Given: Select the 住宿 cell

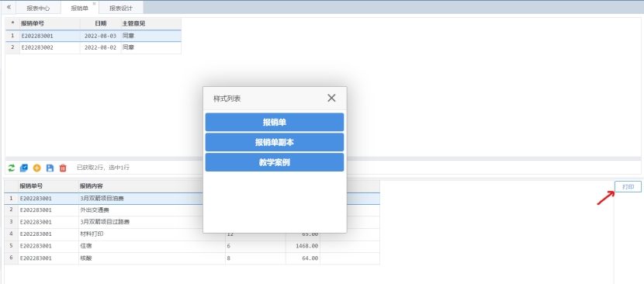Looking at the screenshot, I should pos(152,246).
